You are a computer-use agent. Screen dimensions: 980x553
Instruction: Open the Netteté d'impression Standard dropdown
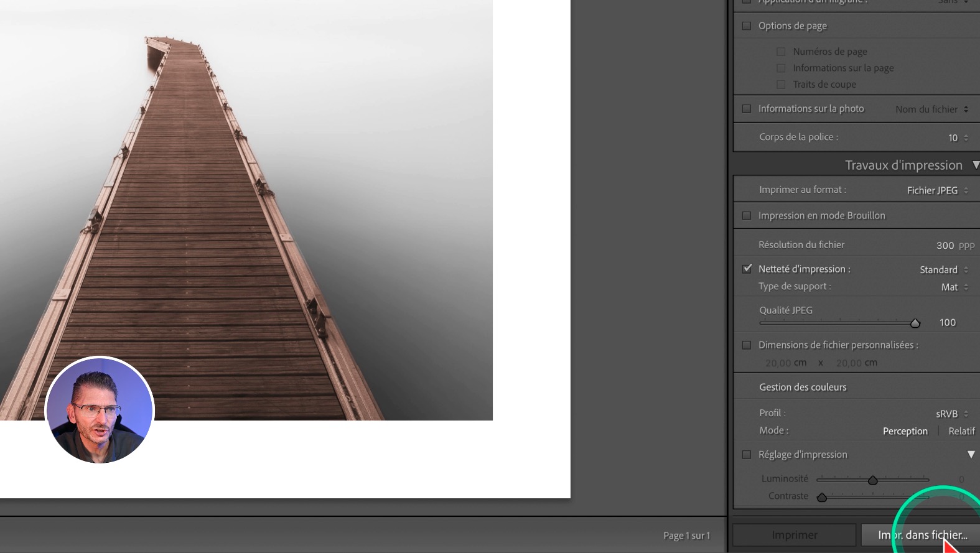coord(943,269)
